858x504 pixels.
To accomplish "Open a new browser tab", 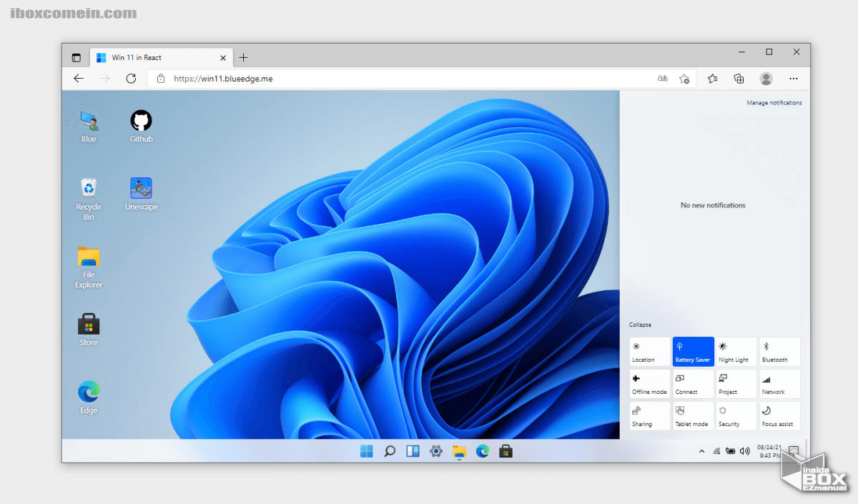I will tap(243, 58).
